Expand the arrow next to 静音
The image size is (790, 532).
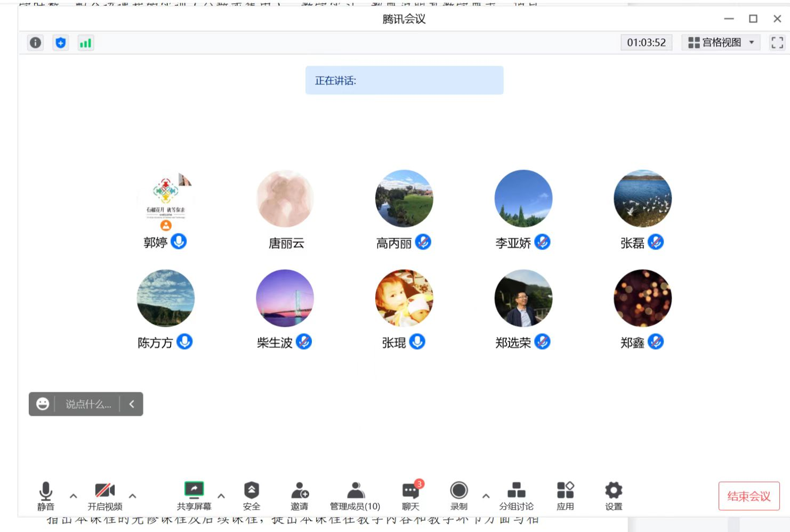[x=74, y=496]
